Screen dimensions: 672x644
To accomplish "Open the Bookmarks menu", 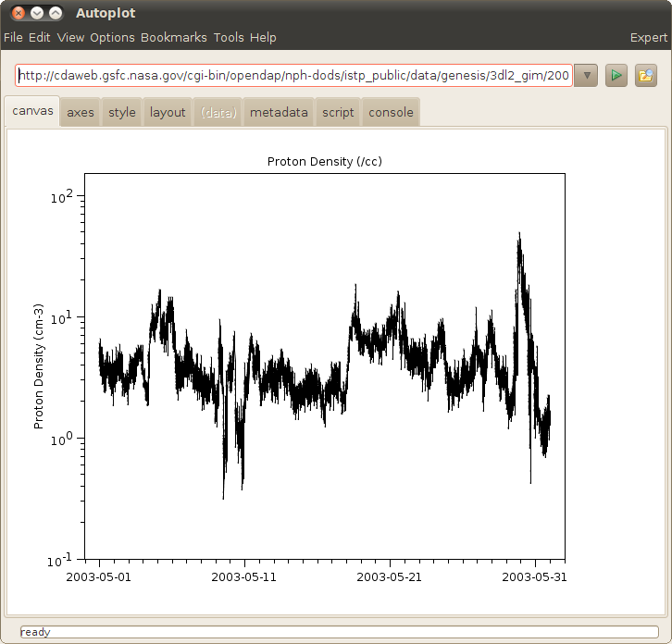I will [x=174, y=38].
